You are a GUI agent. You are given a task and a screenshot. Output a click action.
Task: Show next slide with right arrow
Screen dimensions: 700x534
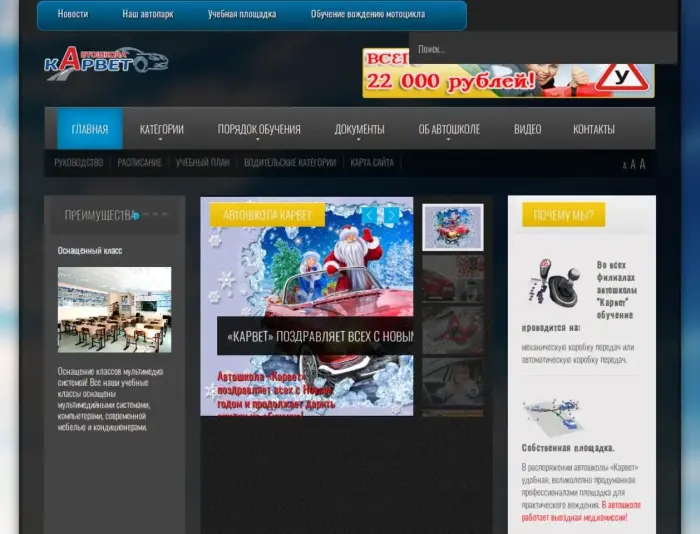click(x=391, y=215)
